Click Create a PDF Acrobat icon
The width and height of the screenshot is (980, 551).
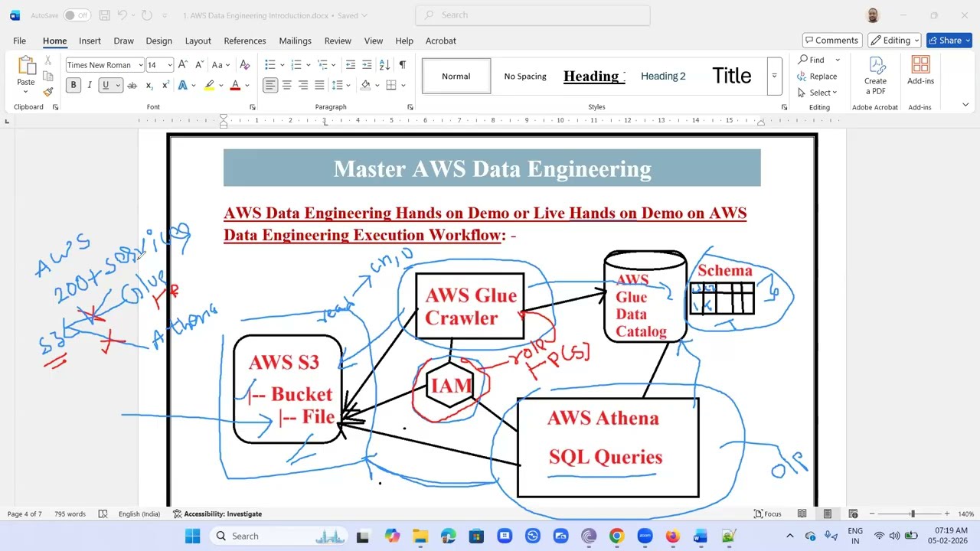pos(875,75)
